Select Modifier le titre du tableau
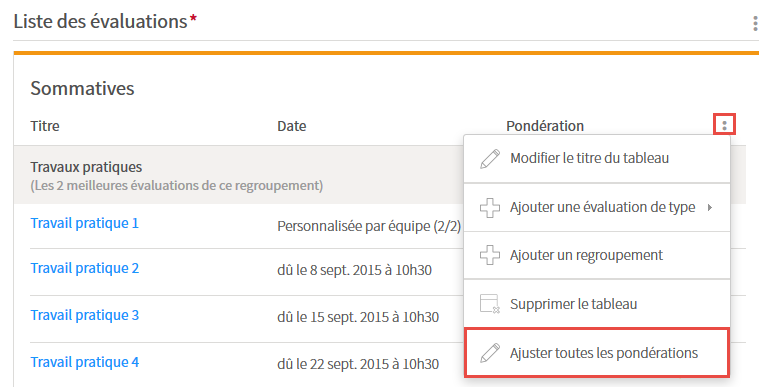The width and height of the screenshot is (759, 387). click(597, 159)
